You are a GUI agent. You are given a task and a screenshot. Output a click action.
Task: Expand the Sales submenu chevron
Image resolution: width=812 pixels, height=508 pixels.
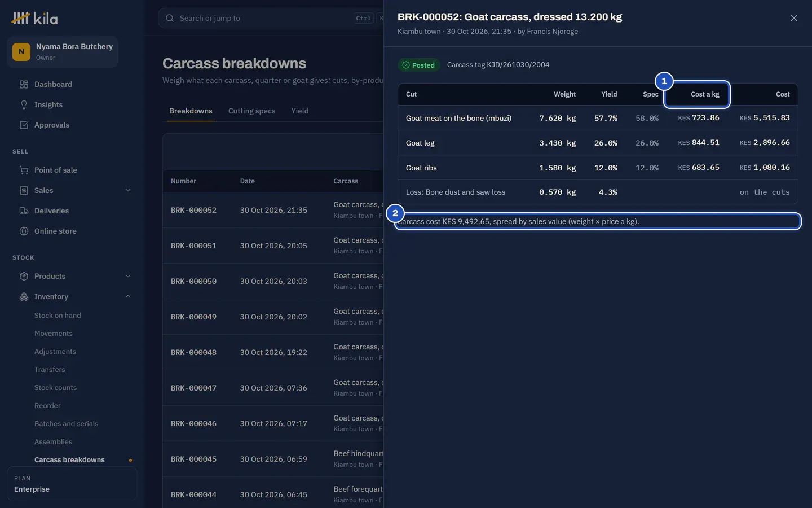(x=128, y=190)
